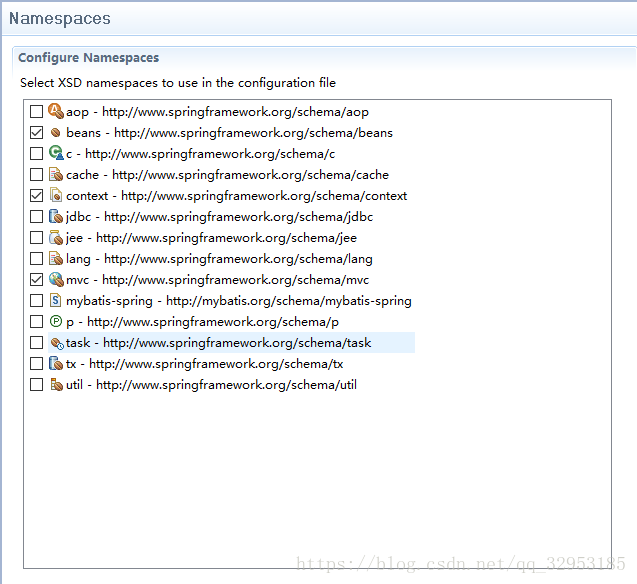This screenshot has height=584, width=637.
Task: Select the beans schema row text
Action: click(x=229, y=133)
